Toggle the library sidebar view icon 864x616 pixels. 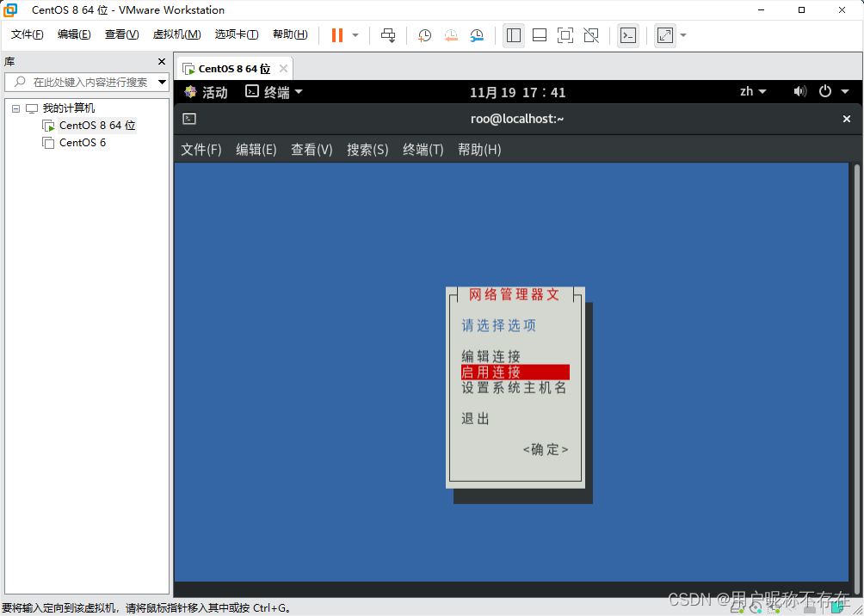pos(514,35)
